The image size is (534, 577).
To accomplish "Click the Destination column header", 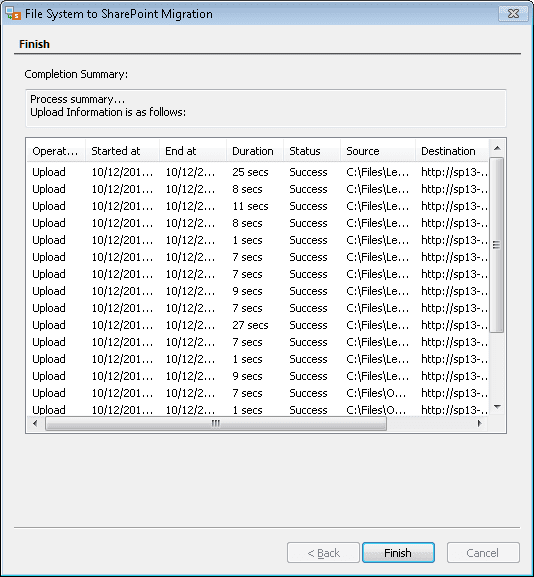I will coord(452,151).
